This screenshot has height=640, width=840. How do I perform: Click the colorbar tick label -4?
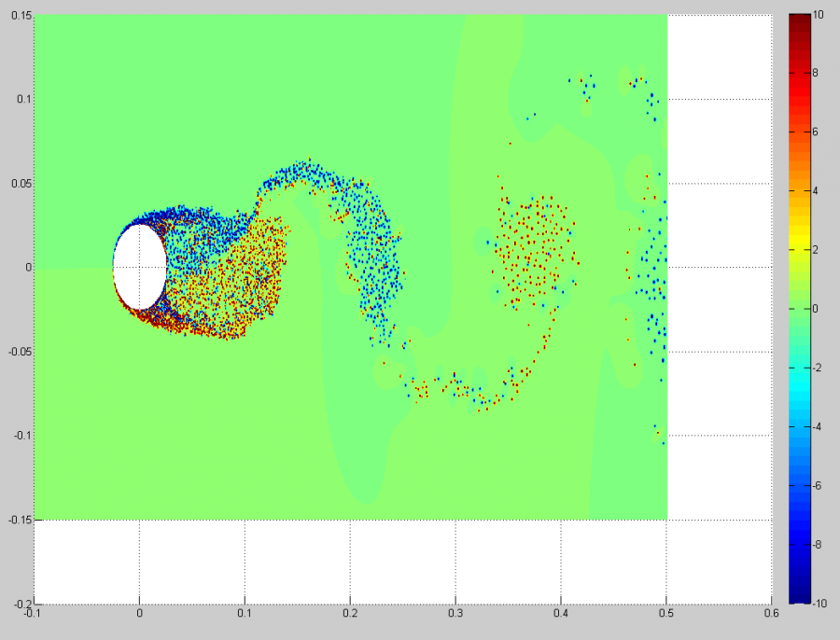coord(817,426)
